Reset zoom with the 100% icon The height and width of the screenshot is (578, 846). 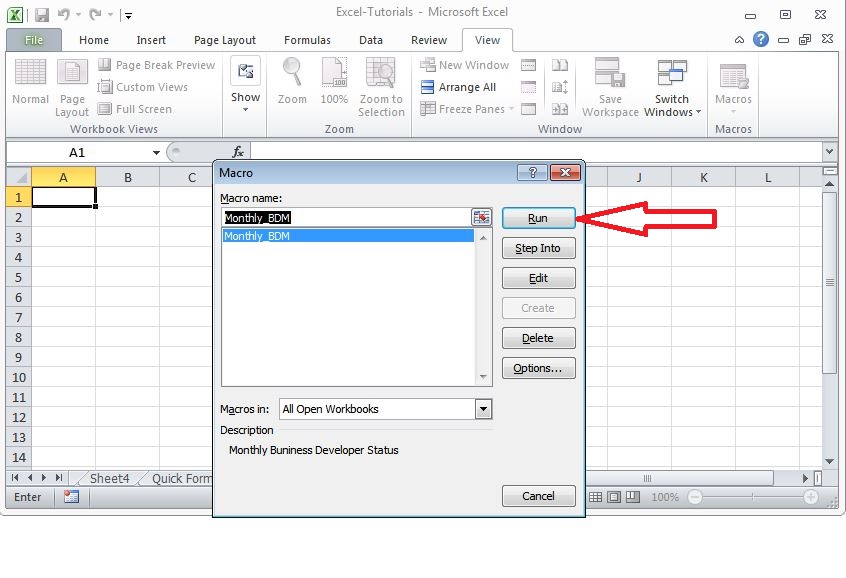pos(334,81)
